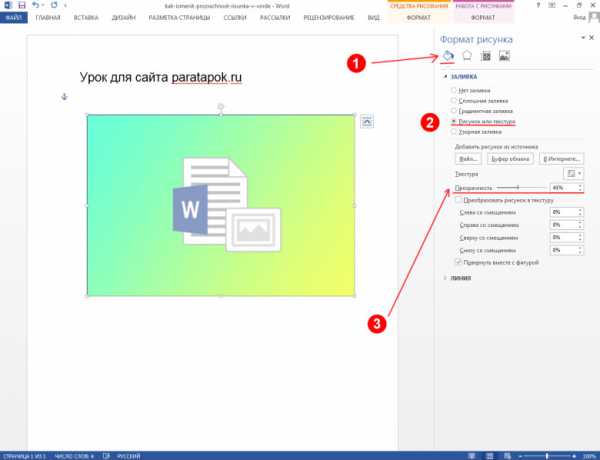Select the gradient picture in the document
Image resolution: width=600 pixels, height=460 pixels.
point(221,205)
